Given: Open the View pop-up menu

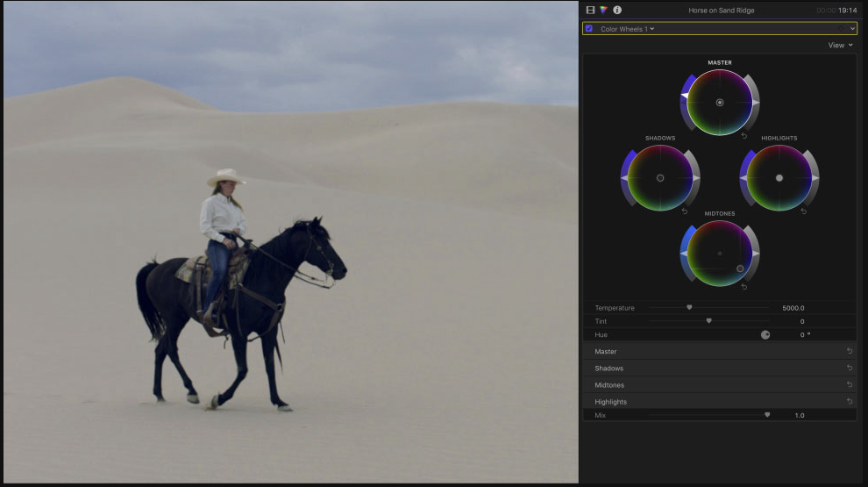Looking at the screenshot, I should [x=840, y=45].
